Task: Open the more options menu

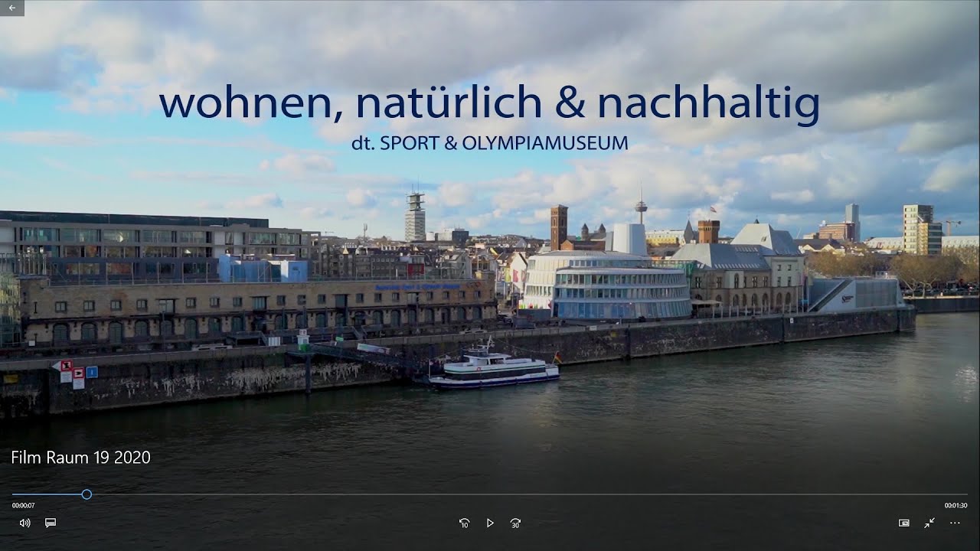Action: click(x=955, y=523)
